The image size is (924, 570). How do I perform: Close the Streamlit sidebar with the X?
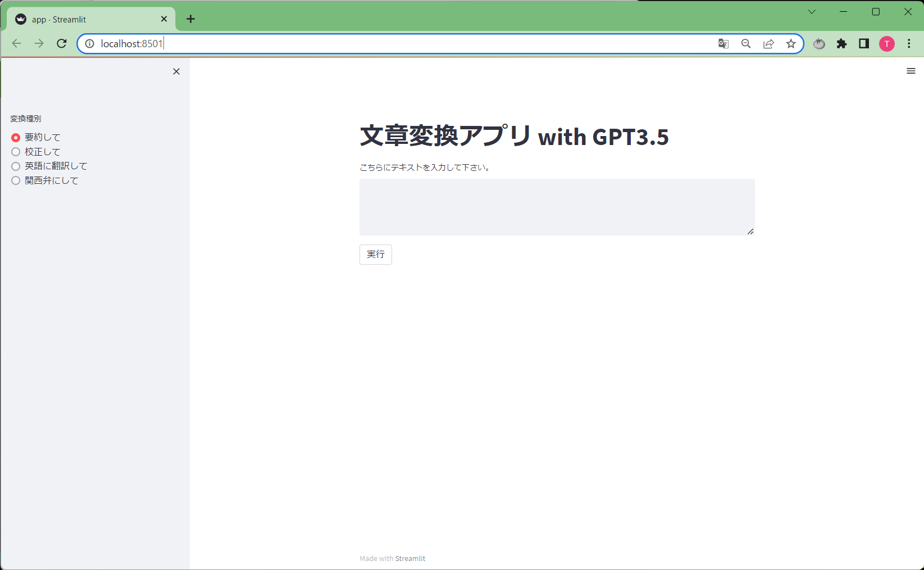pos(176,71)
